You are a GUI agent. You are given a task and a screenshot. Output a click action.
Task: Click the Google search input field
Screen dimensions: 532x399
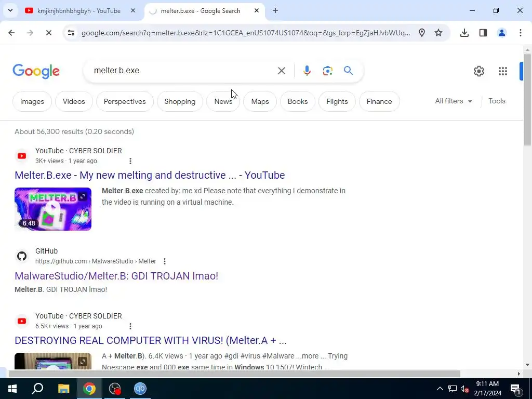click(x=183, y=71)
